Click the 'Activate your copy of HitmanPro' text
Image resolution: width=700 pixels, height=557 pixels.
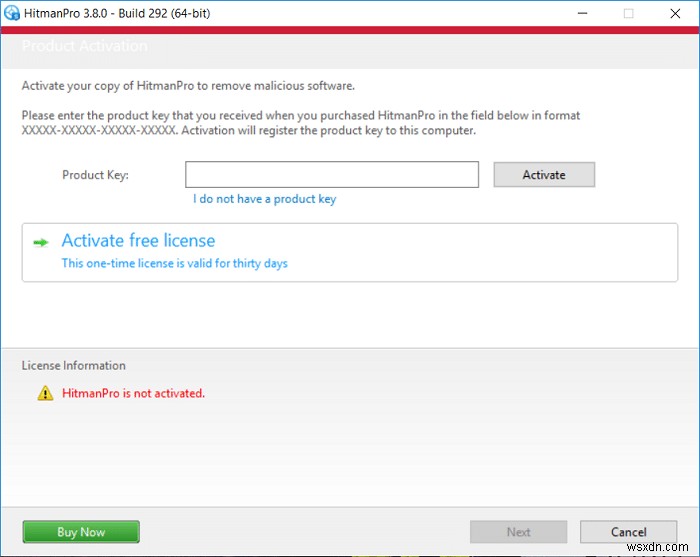[x=188, y=86]
